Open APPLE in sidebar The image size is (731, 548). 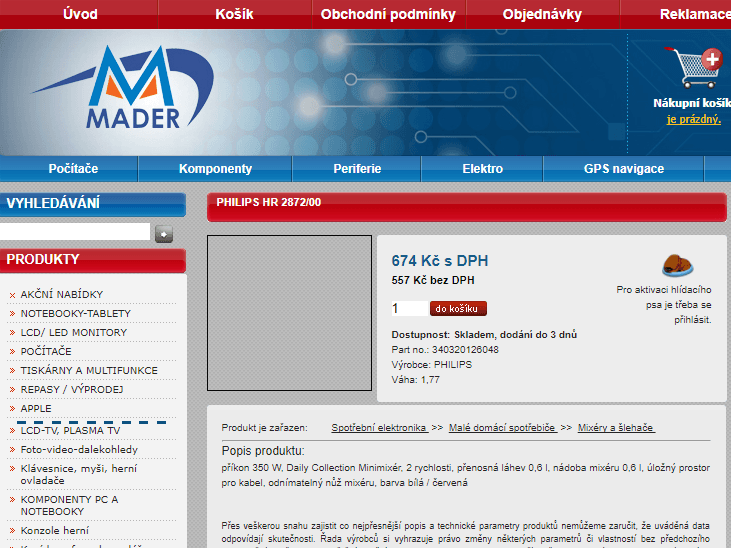tap(36, 409)
